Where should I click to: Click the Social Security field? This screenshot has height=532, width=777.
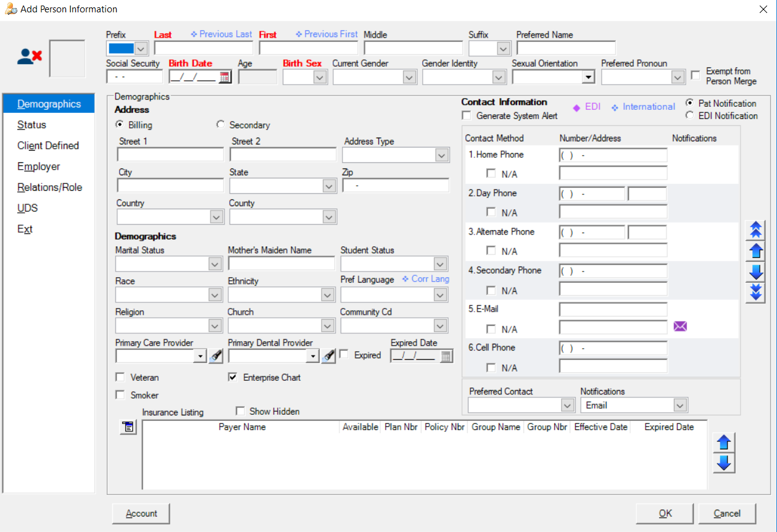pos(135,77)
